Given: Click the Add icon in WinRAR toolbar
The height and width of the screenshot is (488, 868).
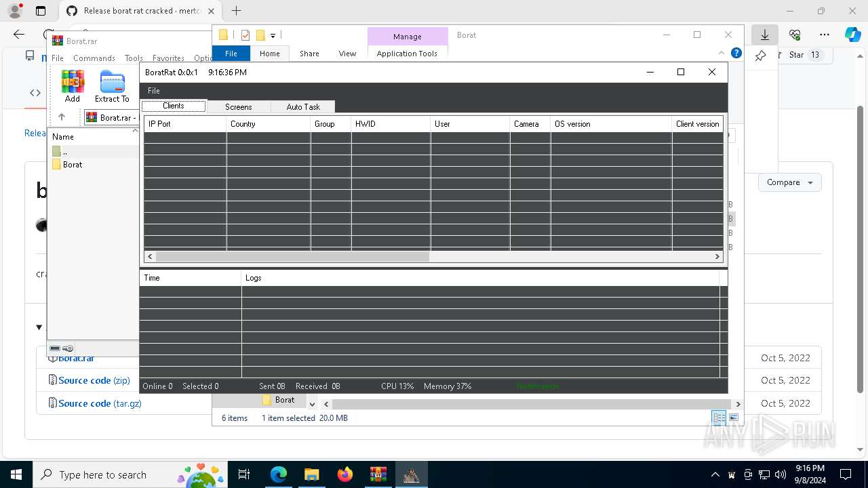Looking at the screenshot, I should click(73, 86).
